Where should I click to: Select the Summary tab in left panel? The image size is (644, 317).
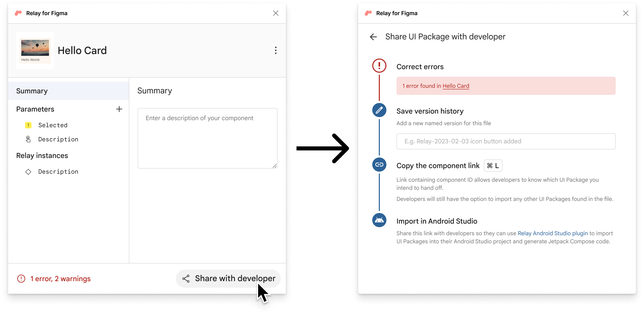click(x=32, y=91)
